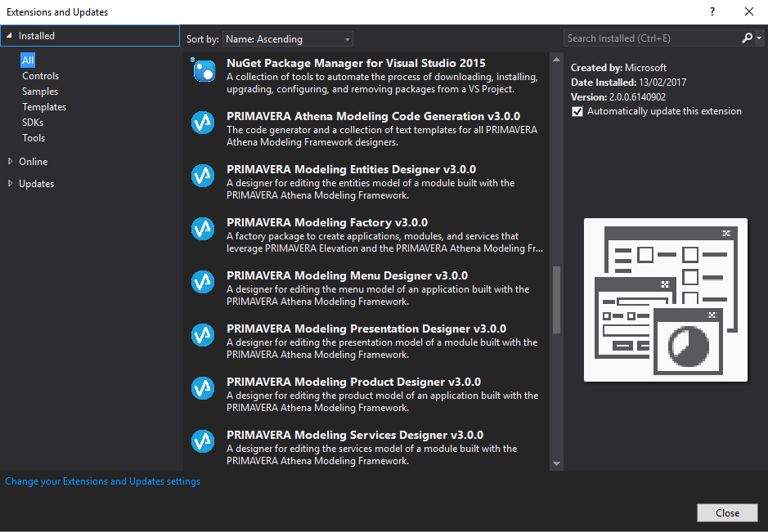
Task: Open Change your Extensions and Updates settings link
Action: point(102,481)
